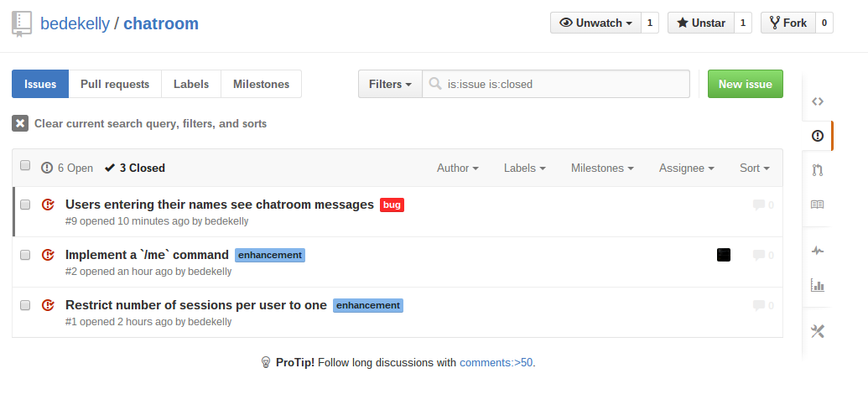Click the New issue button

(745, 84)
